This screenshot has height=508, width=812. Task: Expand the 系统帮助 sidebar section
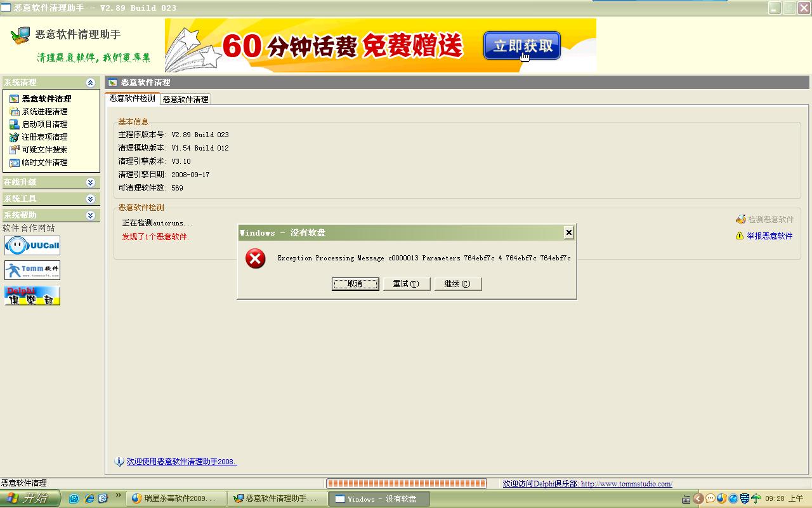(90, 215)
